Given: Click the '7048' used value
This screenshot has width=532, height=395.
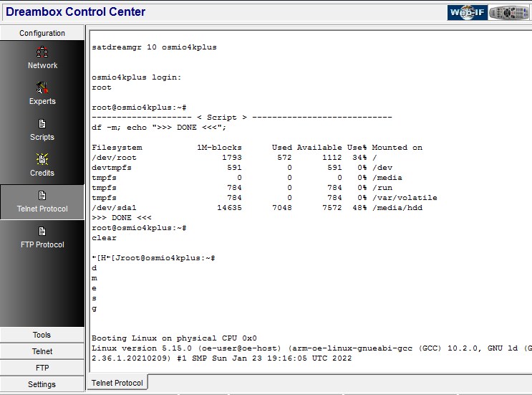Looking at the screenshot, I should (x=281, y=207).
